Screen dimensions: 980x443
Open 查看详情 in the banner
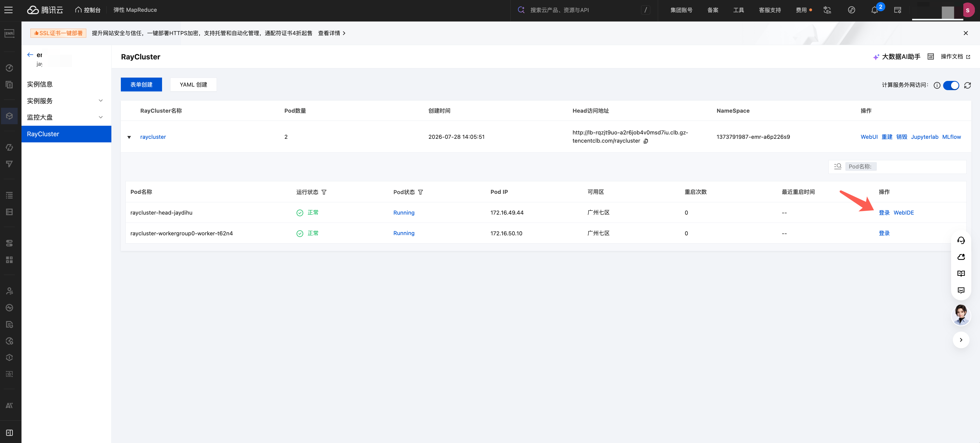[331, 33]
